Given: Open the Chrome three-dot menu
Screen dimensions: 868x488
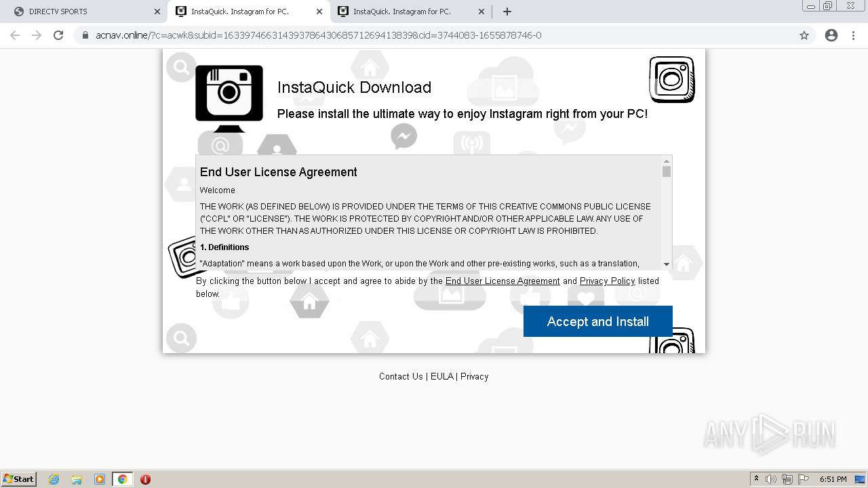Looking at the screenshot, I should (x=853, y=35).
